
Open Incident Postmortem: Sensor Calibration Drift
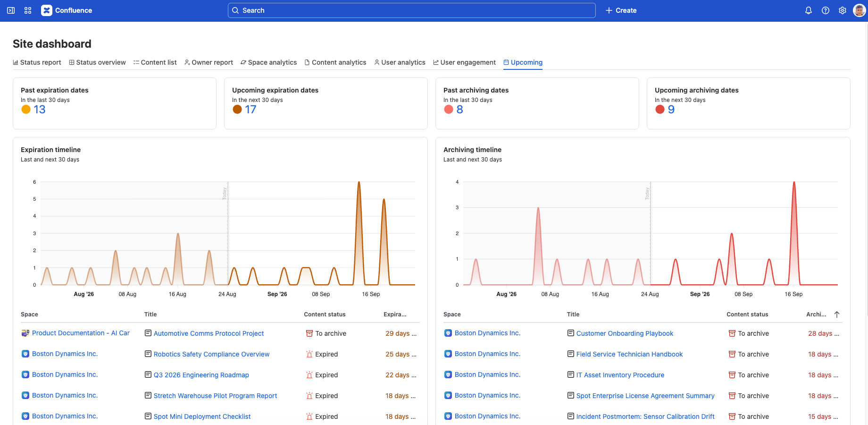(x=645, y=416)
